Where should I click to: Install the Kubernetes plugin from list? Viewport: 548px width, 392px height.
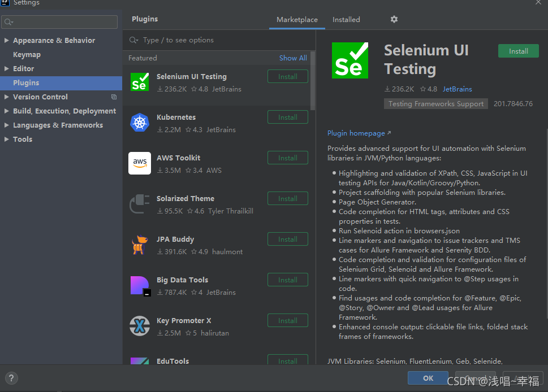287,117
